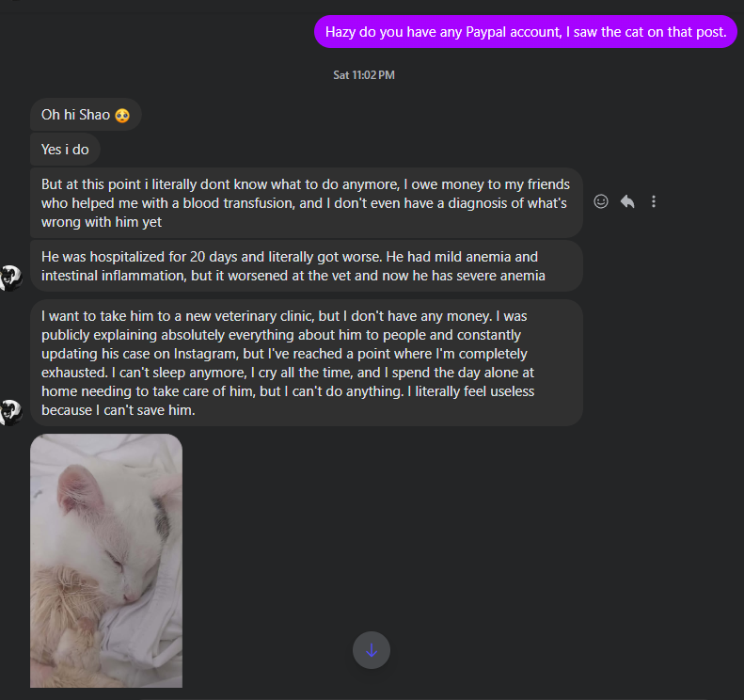
Task: Select the blood transfusion message bubble
Action: (306, 203)
